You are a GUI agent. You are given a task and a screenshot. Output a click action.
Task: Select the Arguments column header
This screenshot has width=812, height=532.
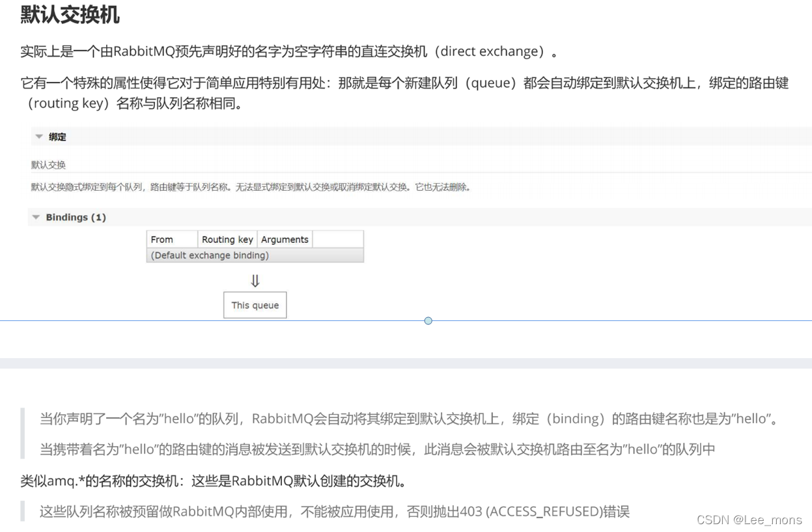[285, 239]
